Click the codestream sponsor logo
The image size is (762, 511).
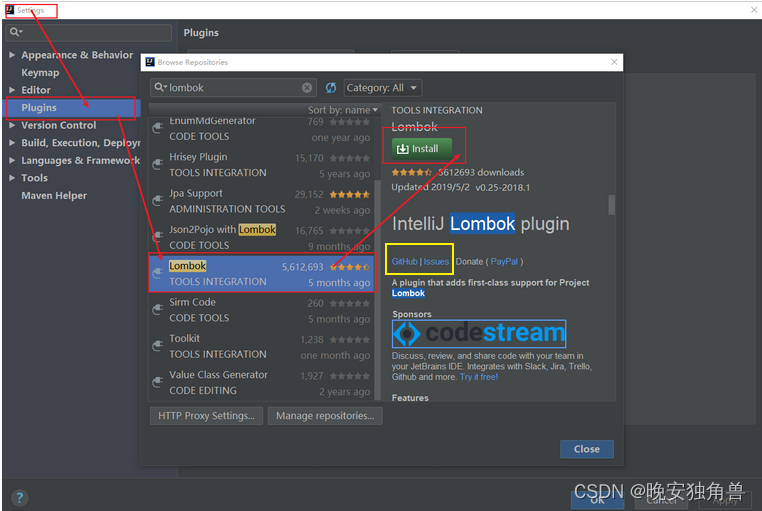coord(479,334)
